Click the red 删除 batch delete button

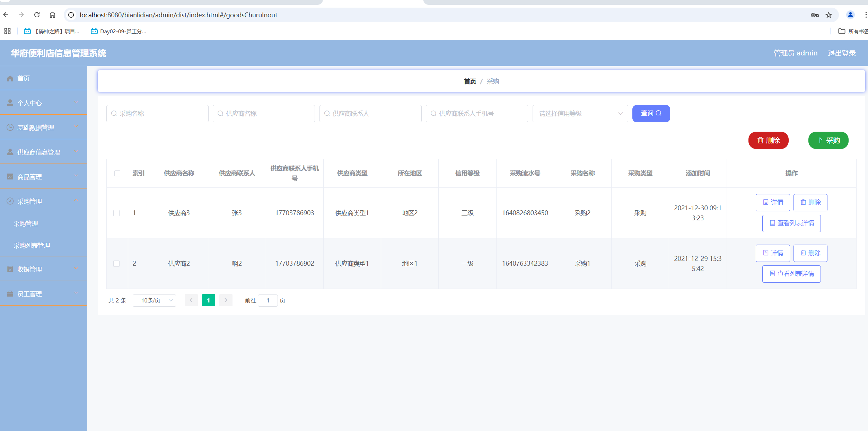click(x=769, y=140)
